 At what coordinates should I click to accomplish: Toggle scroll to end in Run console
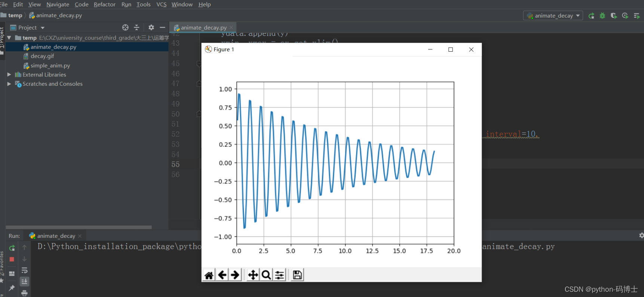25,282
